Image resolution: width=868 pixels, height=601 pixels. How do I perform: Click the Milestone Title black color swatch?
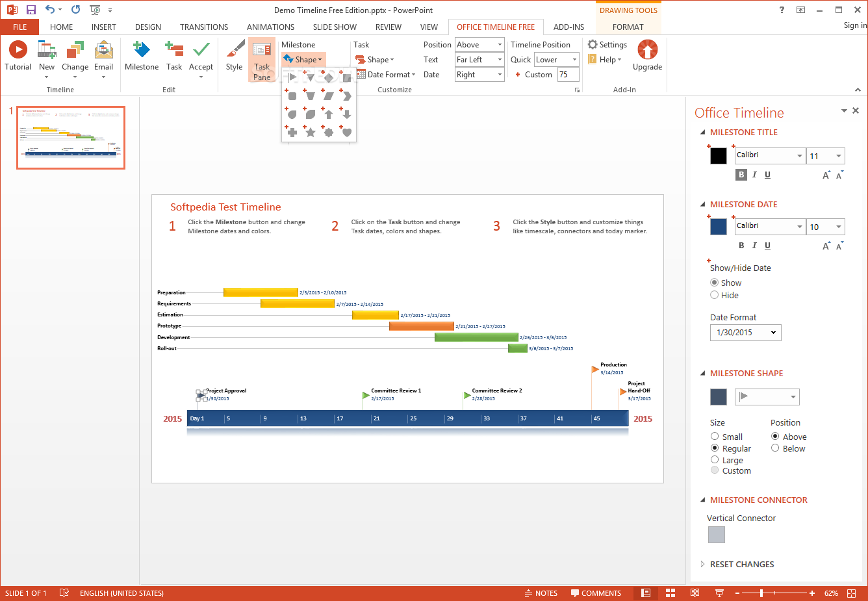[x=718, y=156]
